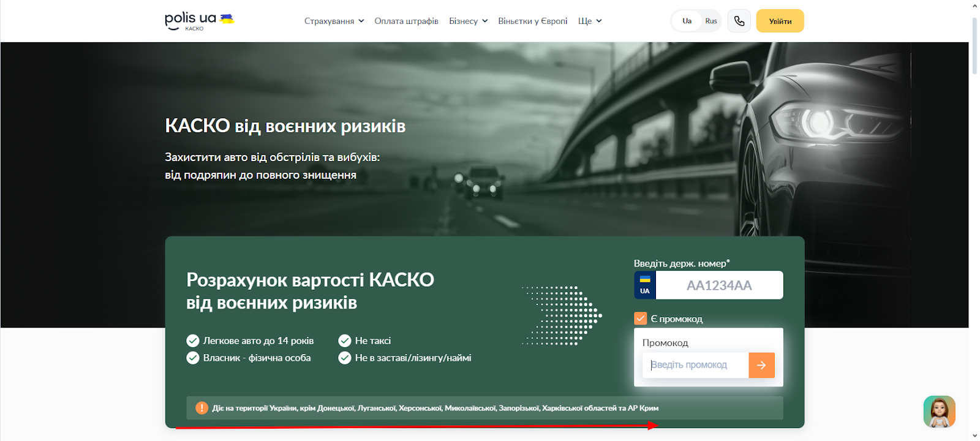The width and height of the screenshot is (980, 441).
Task: Focus the license plate number field
Action: (719, 285)
